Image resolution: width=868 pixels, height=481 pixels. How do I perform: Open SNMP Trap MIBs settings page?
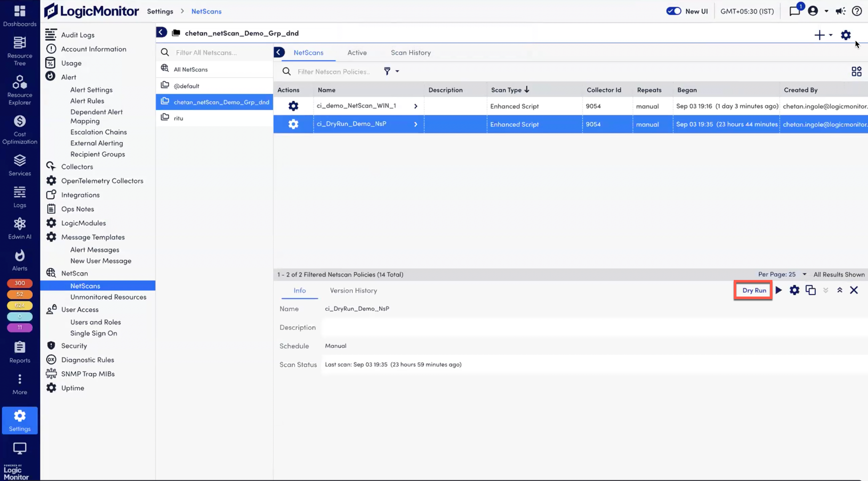pos(88,373)
